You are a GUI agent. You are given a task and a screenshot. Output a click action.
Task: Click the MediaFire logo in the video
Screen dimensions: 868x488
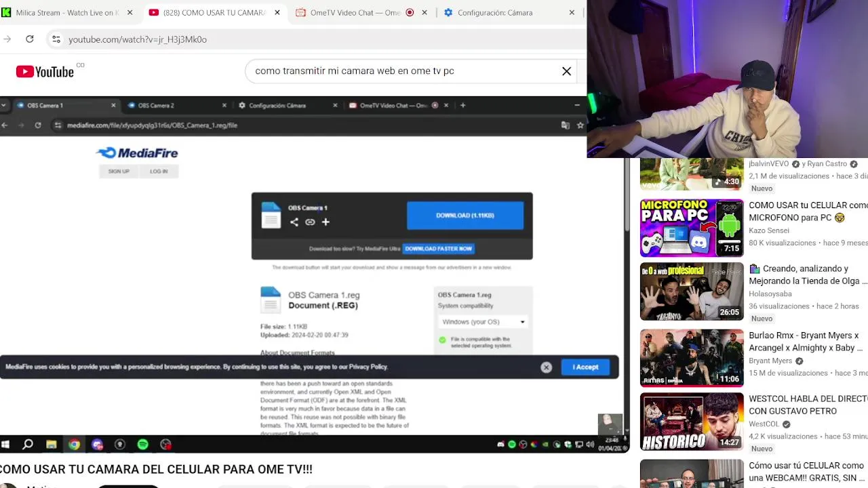tap(138, 153)
